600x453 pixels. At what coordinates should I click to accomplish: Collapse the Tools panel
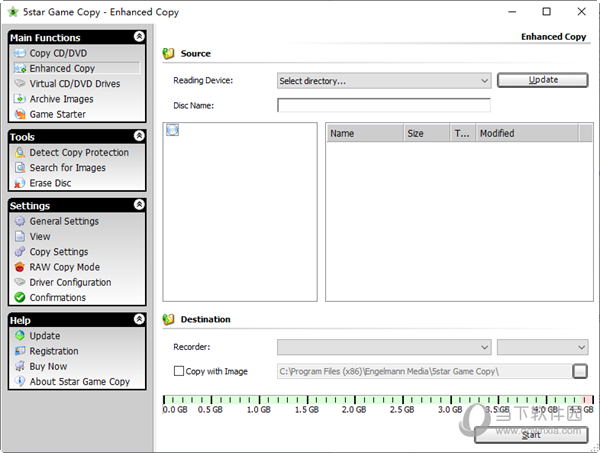[139, 136]
